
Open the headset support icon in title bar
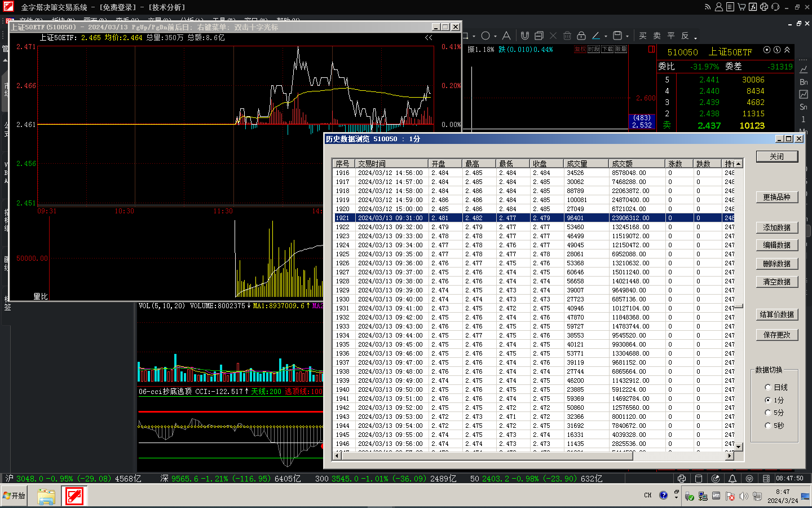[x=775, y=7]
